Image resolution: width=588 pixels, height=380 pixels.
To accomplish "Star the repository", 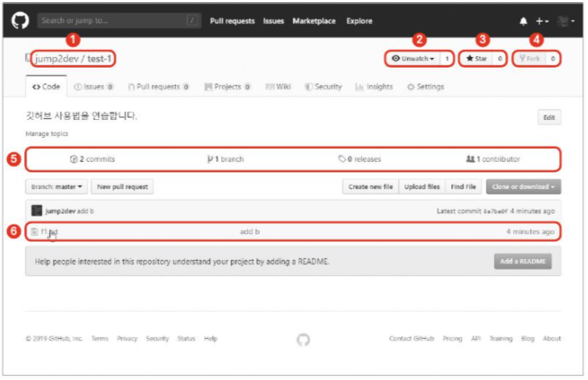I will [476, 59].
